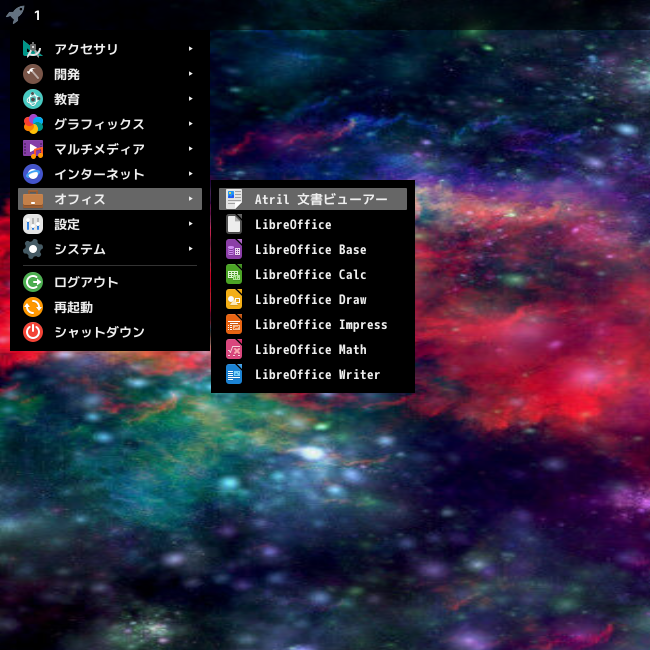Choose 再起動 to reboot
Image resolution: width=650 pixels, height=650 pixels.
point(110,307)
